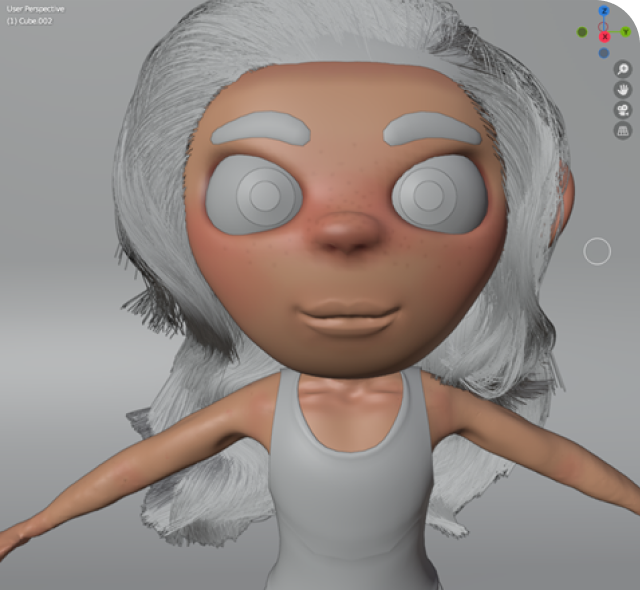Click the green Y axis gizmo handle

[623, 31]
